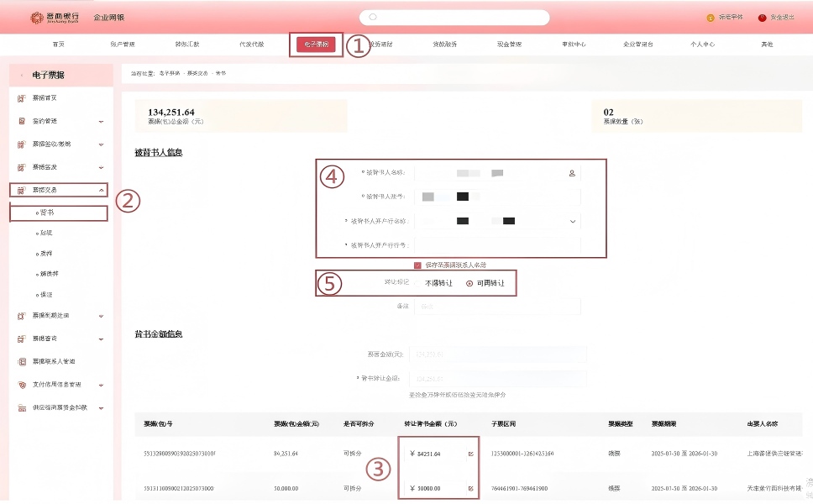Click edit icon beside ¥50000.00 endorsement amount

pyautogui.click(x=470, y=488)
